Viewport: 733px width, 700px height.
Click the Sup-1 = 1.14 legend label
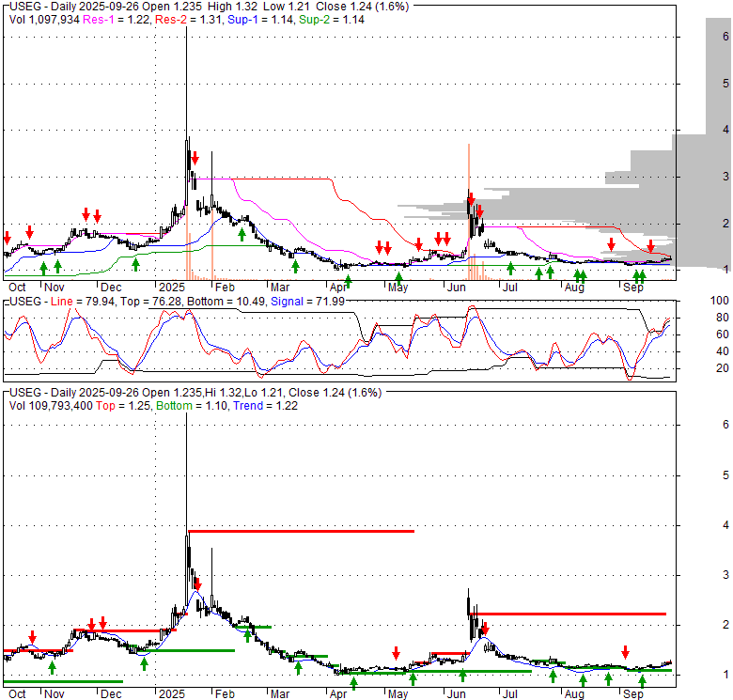pyautogui.click(x=260, y=20)
